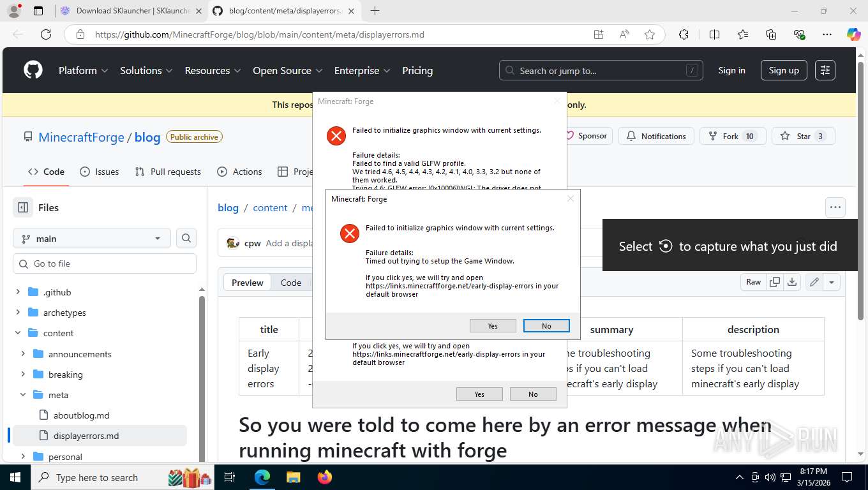View the Raw file
This screenshot has width=868, height=490.
point(754,282)
